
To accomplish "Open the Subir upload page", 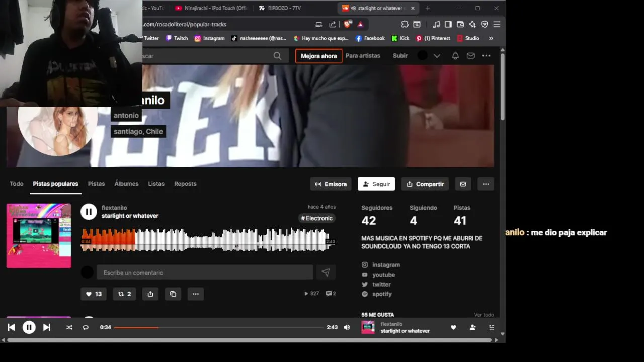I will pyautogui.click(x=400, y=56).
